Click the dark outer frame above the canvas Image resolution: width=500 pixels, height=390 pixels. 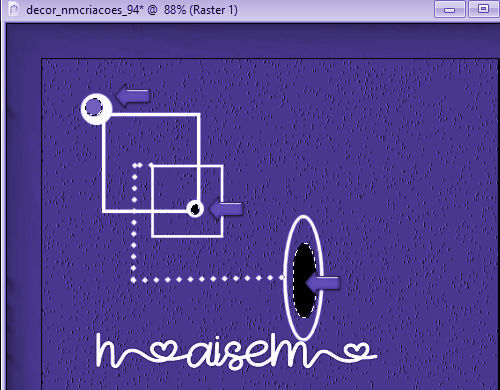pos(252,41)
